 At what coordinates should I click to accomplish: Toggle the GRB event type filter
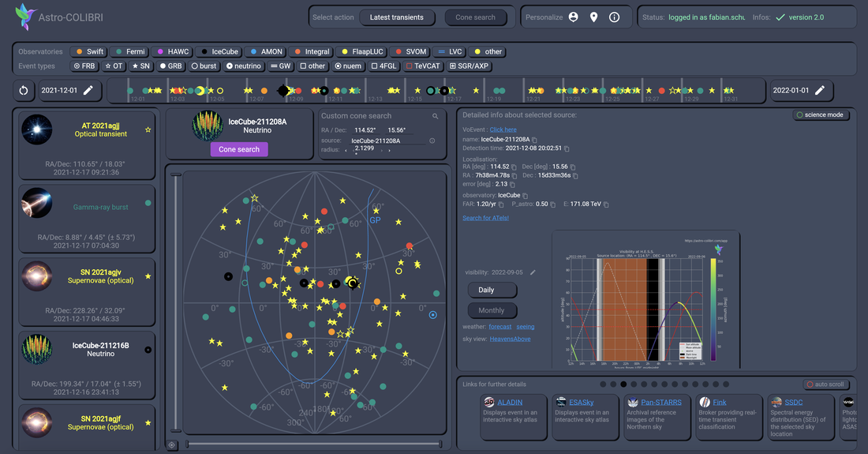pos(170,66)
